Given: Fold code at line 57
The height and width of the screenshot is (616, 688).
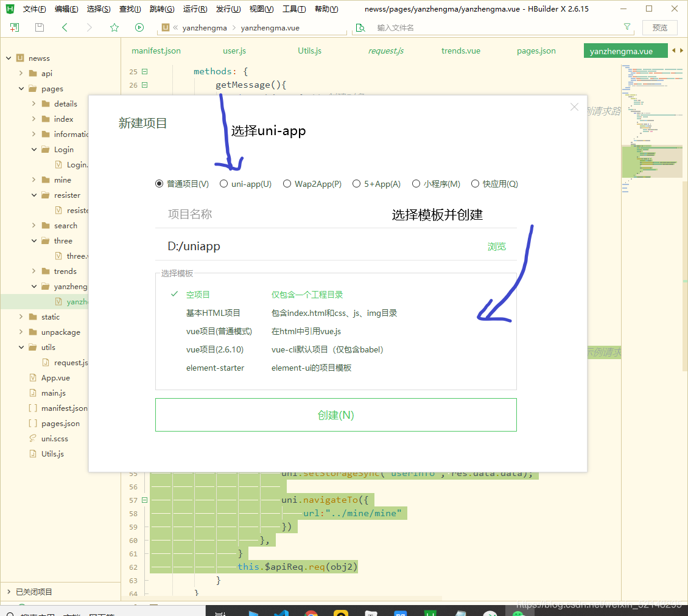Looking at the screenshot, I should click(145, 500).
